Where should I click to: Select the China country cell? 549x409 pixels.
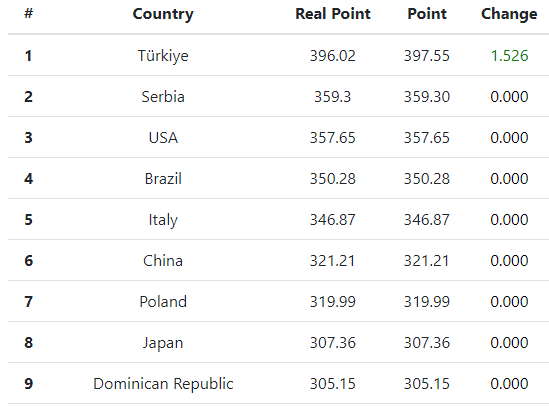[x=163, y=261]
